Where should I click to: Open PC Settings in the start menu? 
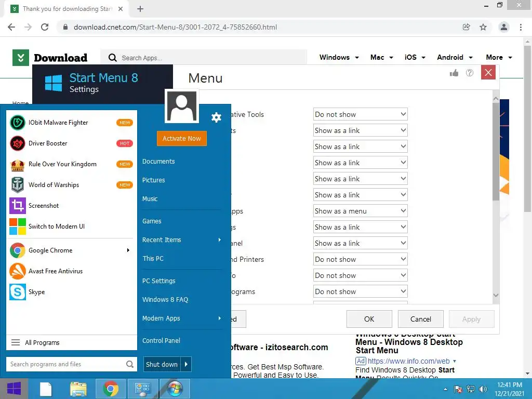(x=159, y=281)
